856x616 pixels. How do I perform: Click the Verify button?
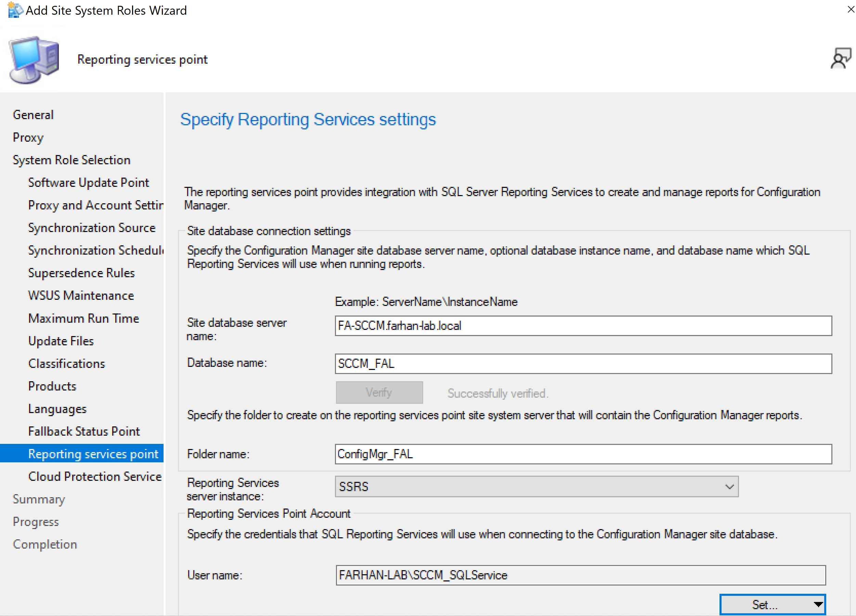click(379, 393)
